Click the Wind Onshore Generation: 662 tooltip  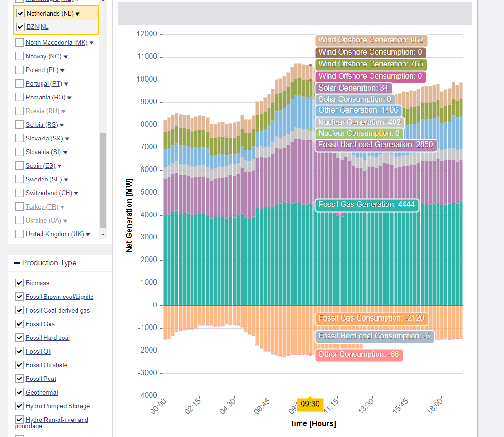(371, 40)
